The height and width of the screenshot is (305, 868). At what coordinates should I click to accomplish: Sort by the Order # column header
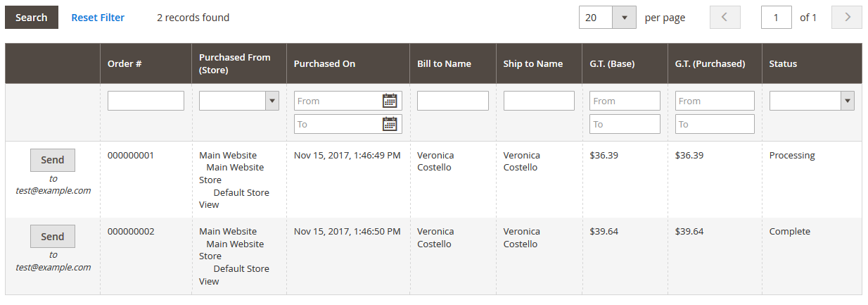[x=125, y=63]
